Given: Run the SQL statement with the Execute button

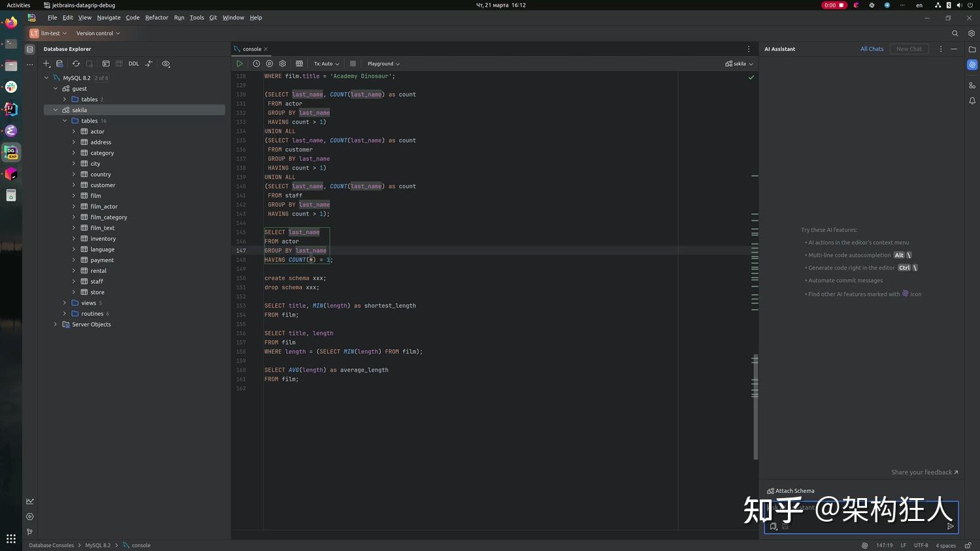Looking at the screenshot, I should point(240,63).
